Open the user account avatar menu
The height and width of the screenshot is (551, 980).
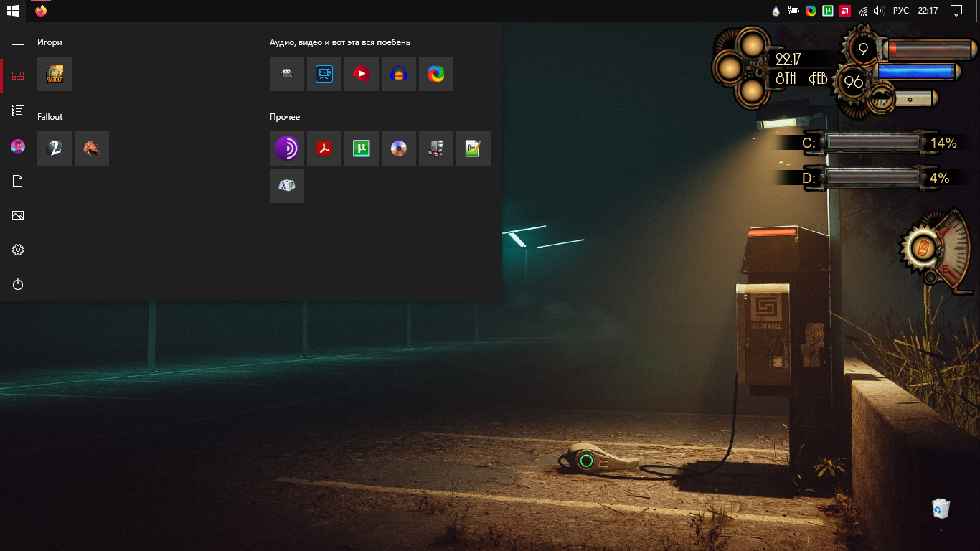pyautogui.click(x=18, y=146)
